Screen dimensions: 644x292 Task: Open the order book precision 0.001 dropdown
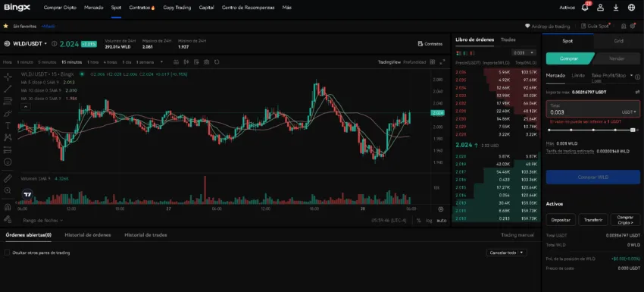tap(524, 52)
